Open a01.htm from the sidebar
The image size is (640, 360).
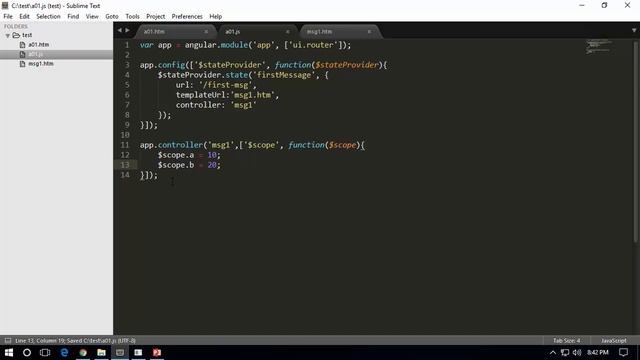coord(38,44)
